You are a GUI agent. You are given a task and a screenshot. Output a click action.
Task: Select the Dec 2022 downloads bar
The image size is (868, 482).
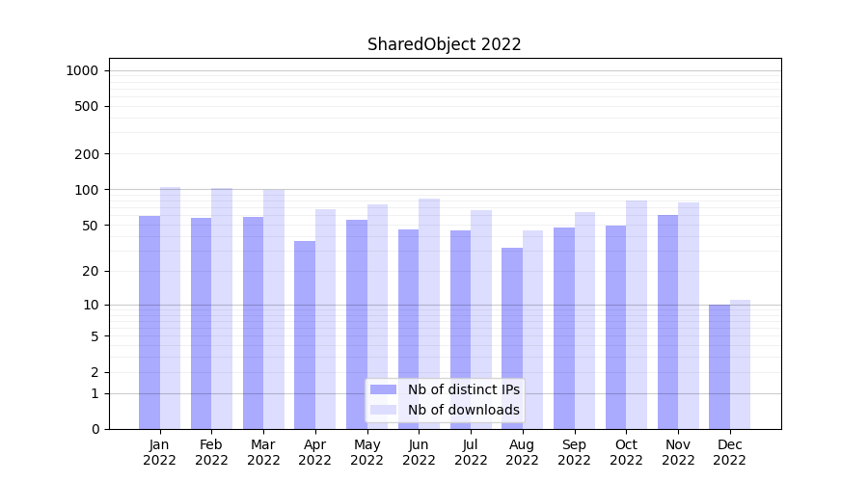pyautogui.click(x=740, y=364)
